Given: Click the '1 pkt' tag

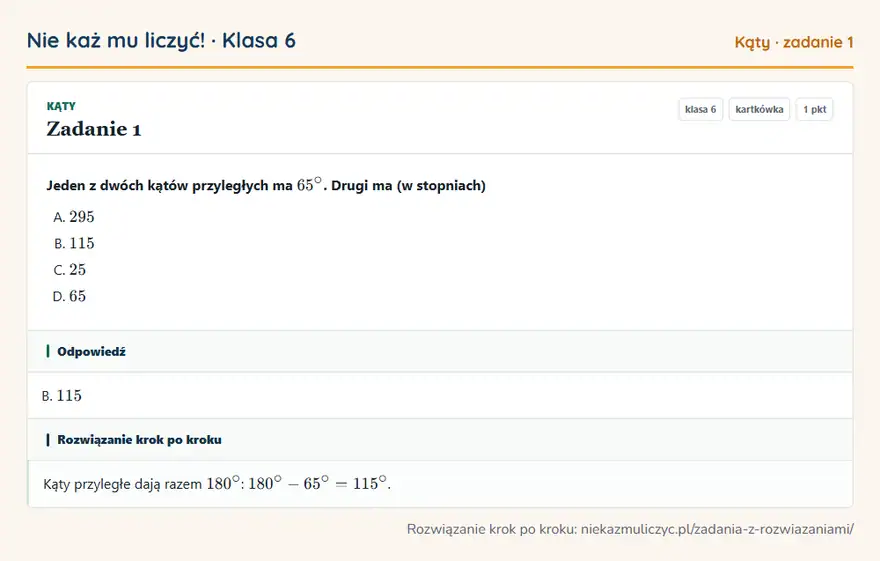Looking at the screenshot, I should (814, 109).
